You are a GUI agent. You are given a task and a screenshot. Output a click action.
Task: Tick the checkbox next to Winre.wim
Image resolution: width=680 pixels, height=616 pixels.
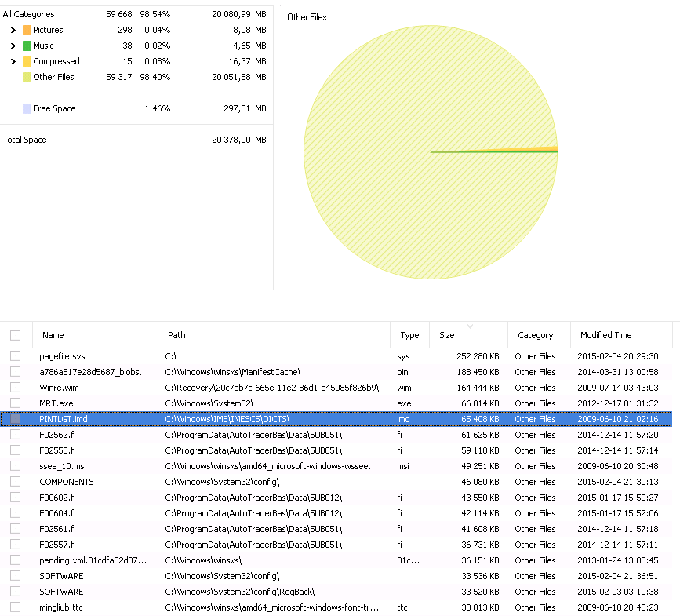coord(15,388)
